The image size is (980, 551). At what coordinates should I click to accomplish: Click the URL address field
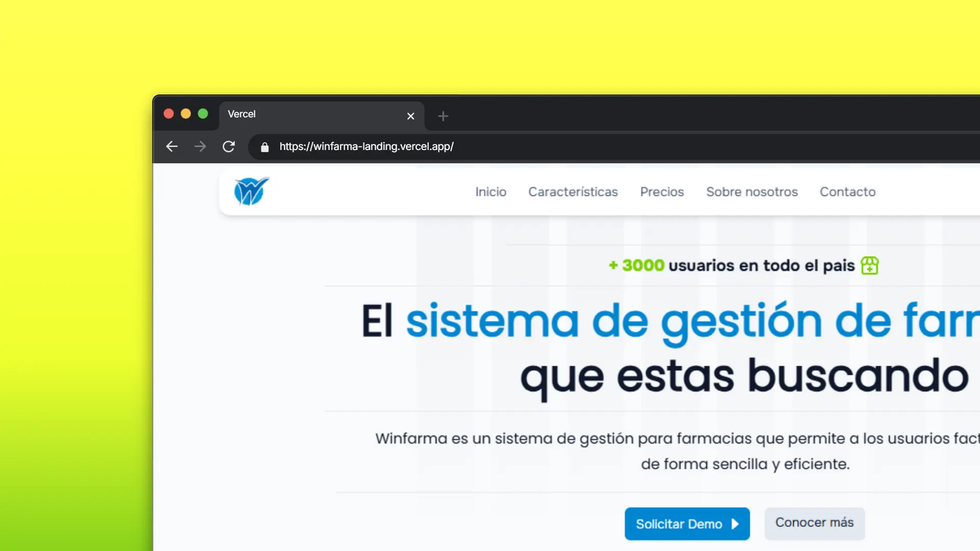pyautogui.click(x=561, y=147)
